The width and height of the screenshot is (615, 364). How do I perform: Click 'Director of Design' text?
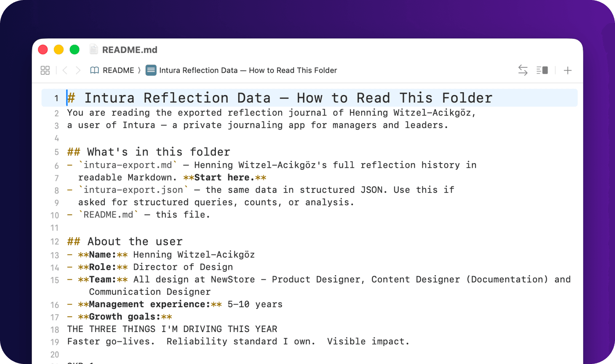pos(183,267)
